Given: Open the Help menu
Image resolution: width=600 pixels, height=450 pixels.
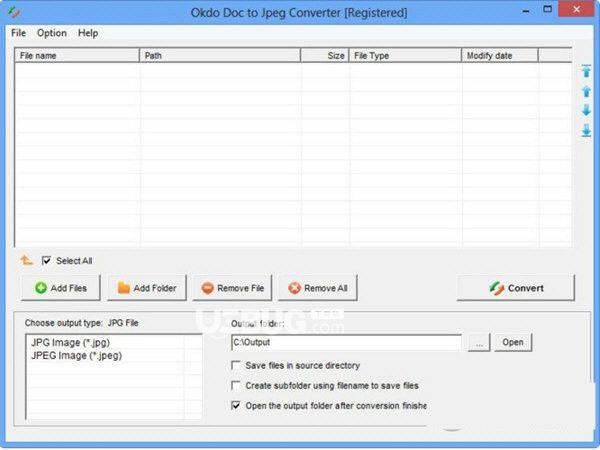Looking at the screenshot, I should (88, 33).
